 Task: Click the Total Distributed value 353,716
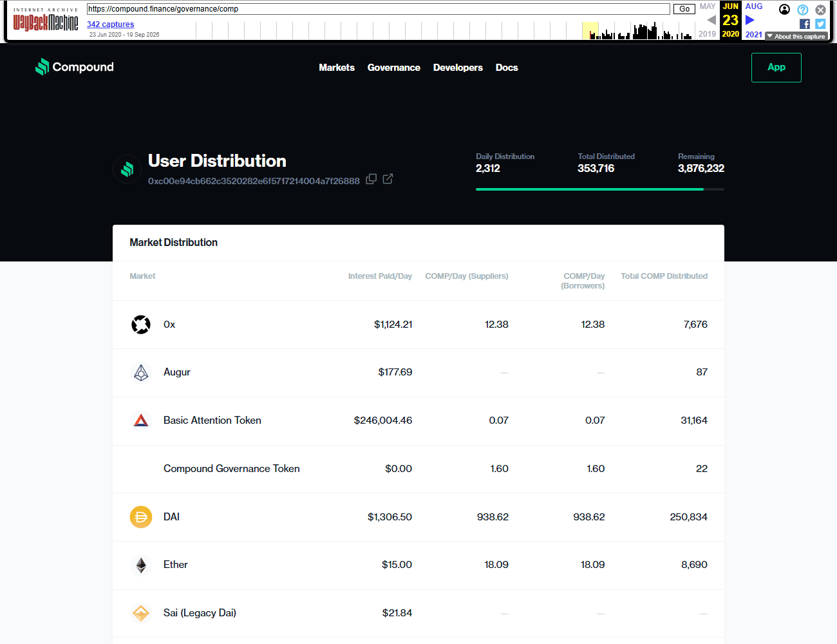tap(596, 169)
